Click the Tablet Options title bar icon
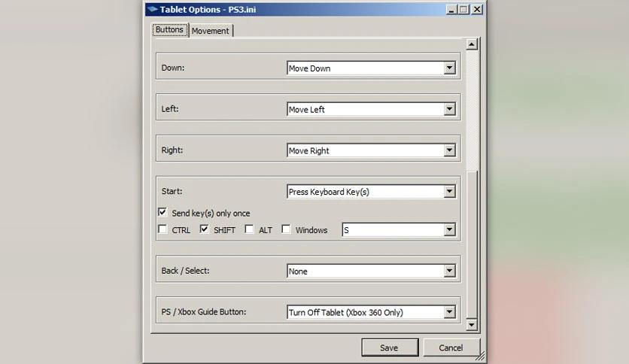The width and height of the screenshot is (629, 364). point(153,9)
